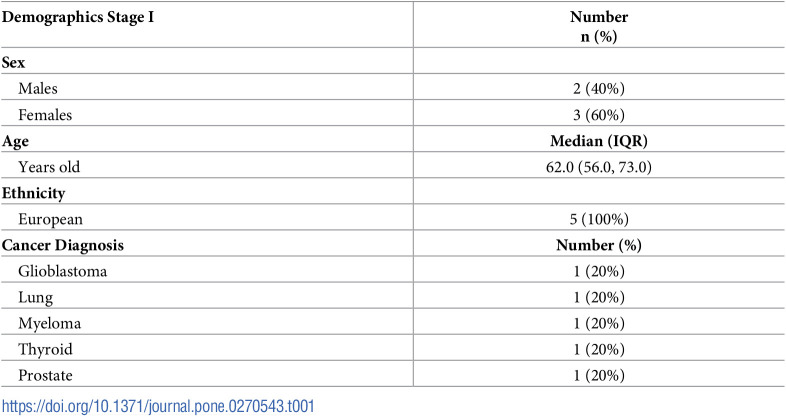Select the Sex section heading

pyautogui.click(x=14, y=63)
